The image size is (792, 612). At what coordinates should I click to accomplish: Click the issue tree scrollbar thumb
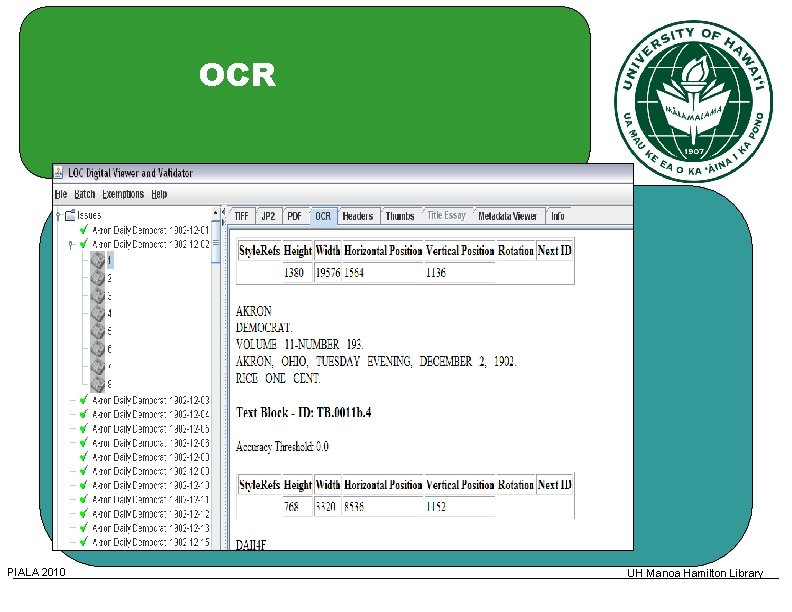[216, 242]
